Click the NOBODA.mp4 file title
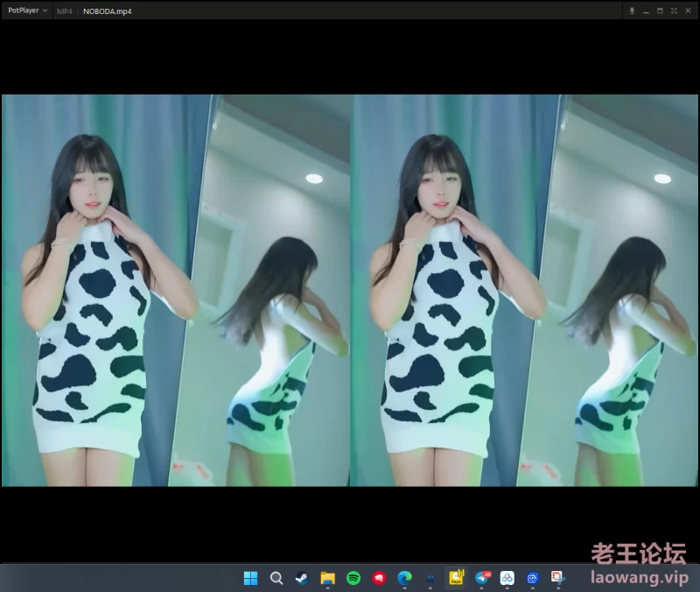 [107, 11]
